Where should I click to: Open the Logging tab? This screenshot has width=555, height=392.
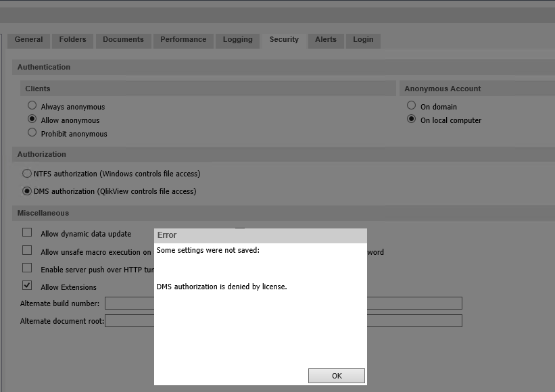pyautogui.click(x=237, y=40)
